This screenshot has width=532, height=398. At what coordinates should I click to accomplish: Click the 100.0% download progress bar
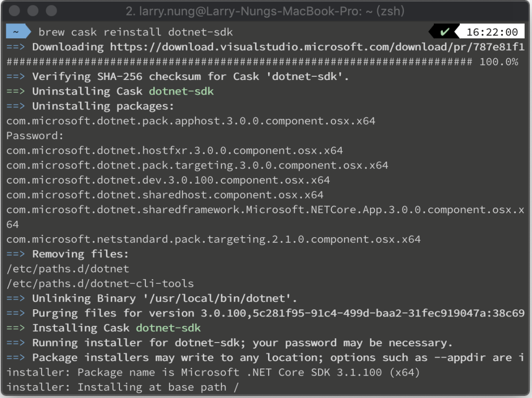tap(262, 62)
